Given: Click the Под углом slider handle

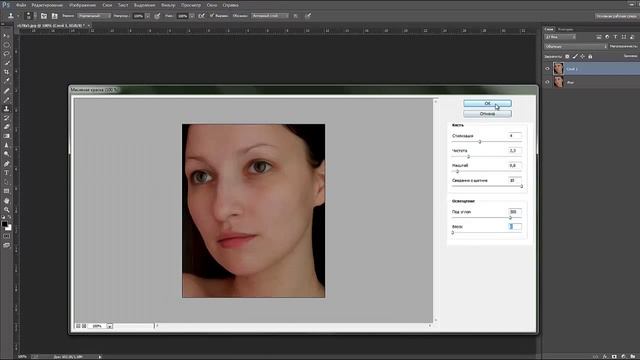Looking at the screenshot, I should [510, 218].
